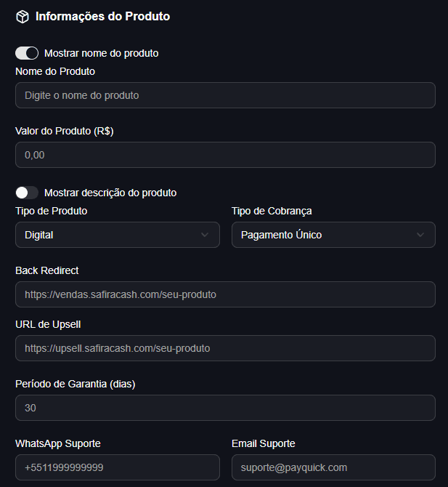Enable the Mostrar descrição do produto toggle

pos(27,193)
